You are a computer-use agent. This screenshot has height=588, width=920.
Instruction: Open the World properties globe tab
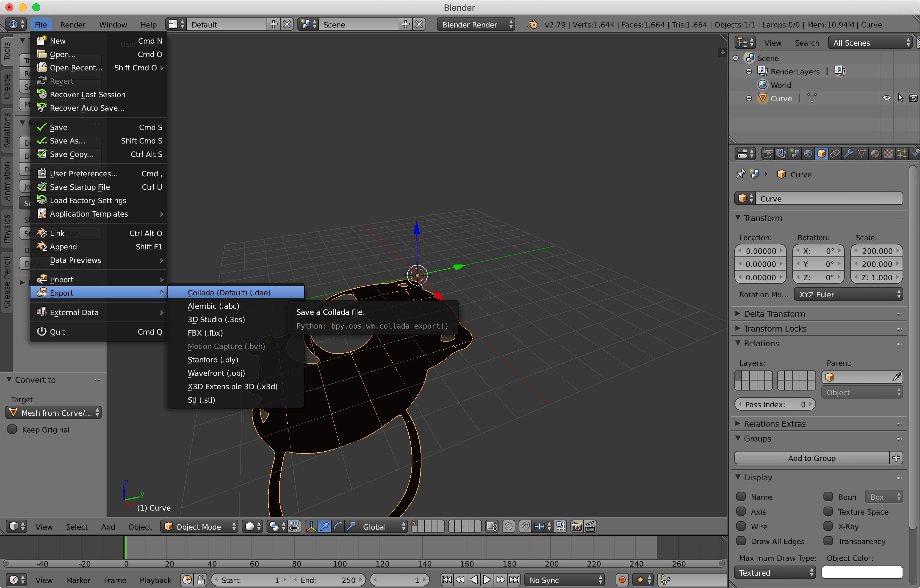pos(808,154)
